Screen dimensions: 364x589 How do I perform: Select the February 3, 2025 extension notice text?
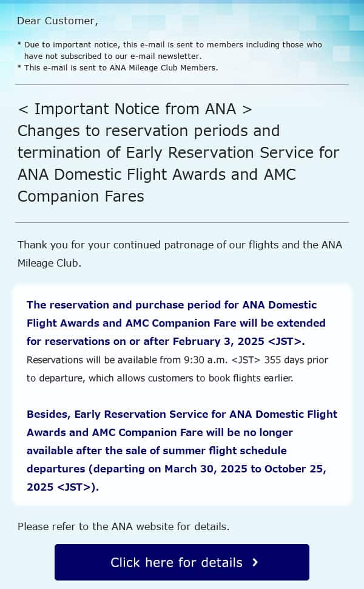(176, 322)
